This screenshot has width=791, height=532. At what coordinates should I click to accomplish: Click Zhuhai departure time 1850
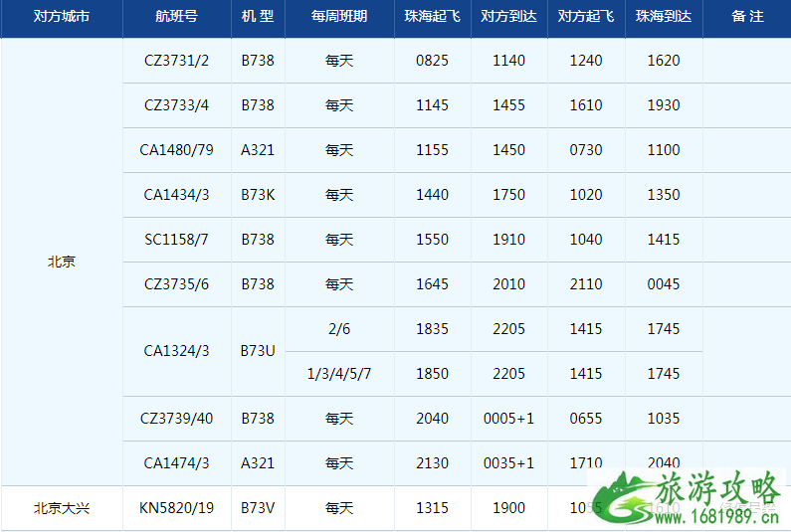[433, 374]
